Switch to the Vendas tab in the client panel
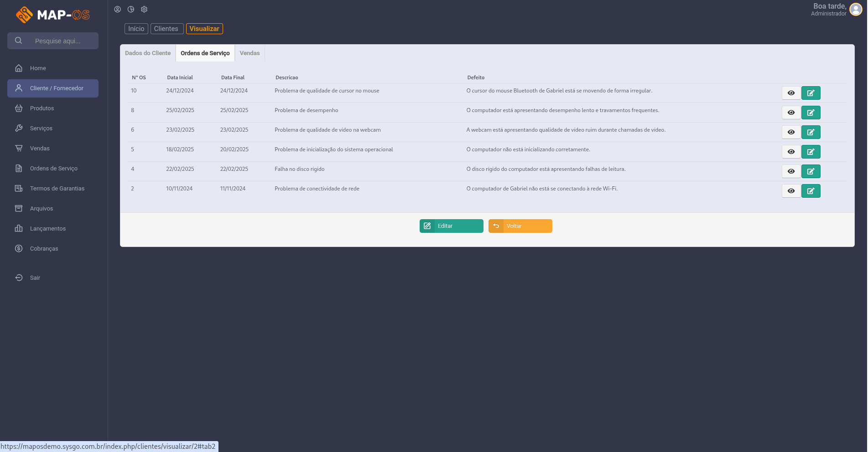This screenshot has width=868, height=452. coord(249,53)
